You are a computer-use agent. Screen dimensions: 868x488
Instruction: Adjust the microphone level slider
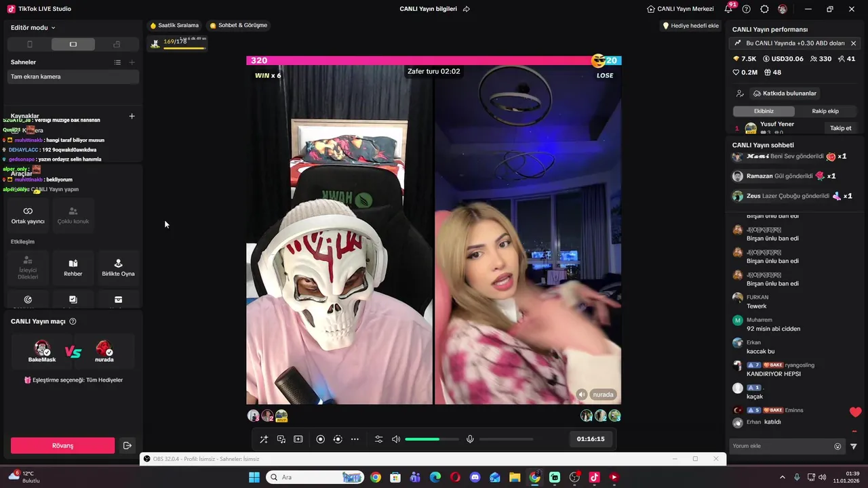click(x=506, y=439)
